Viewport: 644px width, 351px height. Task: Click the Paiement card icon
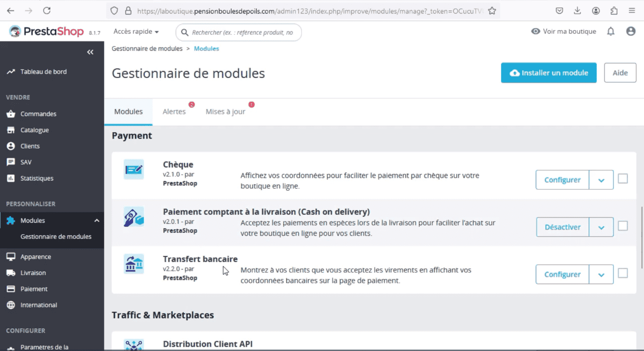(11, 289)
